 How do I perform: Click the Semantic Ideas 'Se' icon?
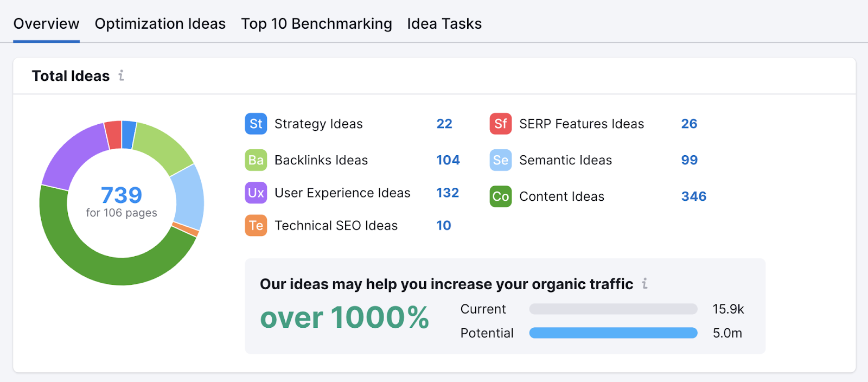pos(500,160)
